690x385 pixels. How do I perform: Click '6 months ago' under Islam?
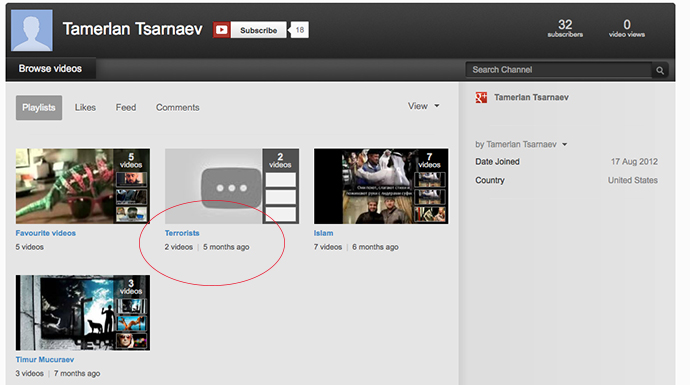coord(375,247)
